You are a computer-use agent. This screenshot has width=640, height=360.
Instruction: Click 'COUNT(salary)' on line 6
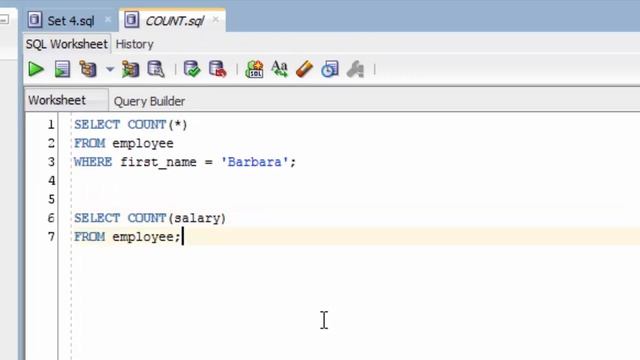177,218
